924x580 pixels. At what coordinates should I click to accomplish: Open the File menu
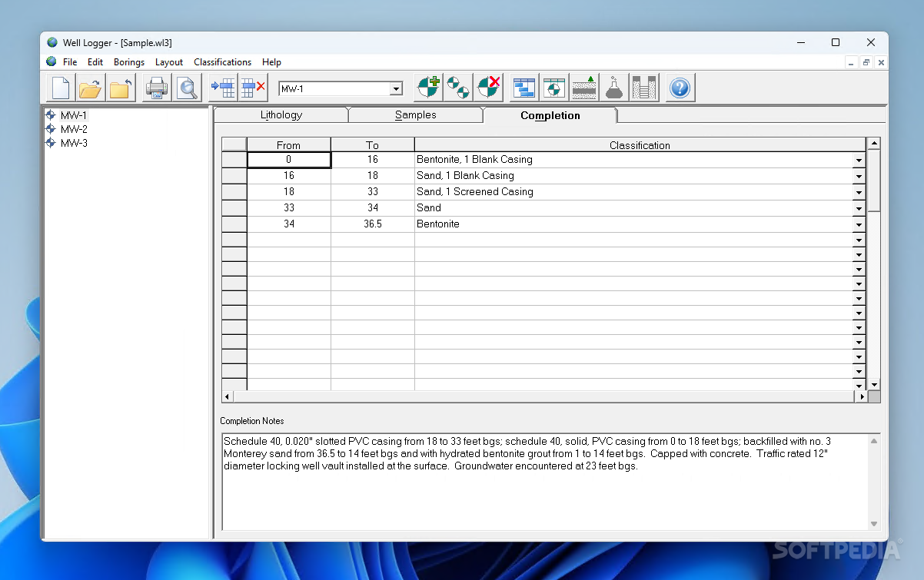coord(70,62)
